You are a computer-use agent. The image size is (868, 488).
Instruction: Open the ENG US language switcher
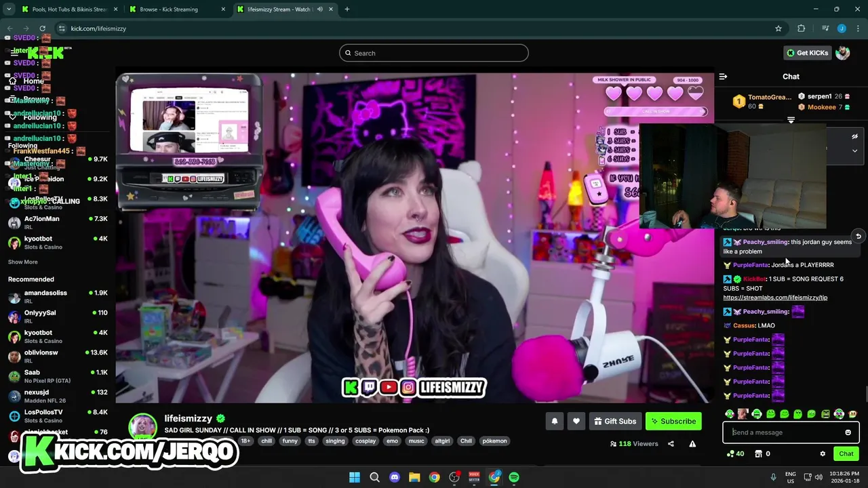pyautogui.click(x=791, y=477)
